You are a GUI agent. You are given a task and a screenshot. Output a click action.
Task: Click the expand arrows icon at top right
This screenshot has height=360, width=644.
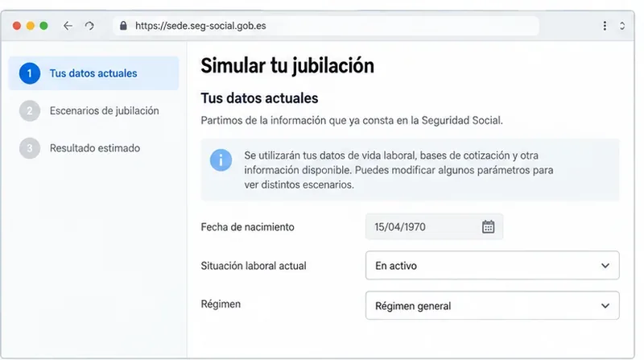point(622,26)
